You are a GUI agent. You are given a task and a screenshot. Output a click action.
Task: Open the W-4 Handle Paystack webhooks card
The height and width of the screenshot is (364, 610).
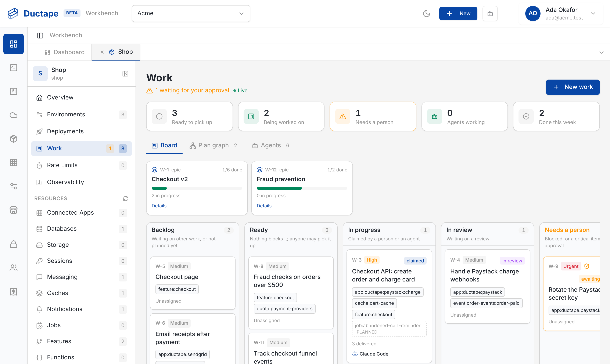[x=488, y=287]
